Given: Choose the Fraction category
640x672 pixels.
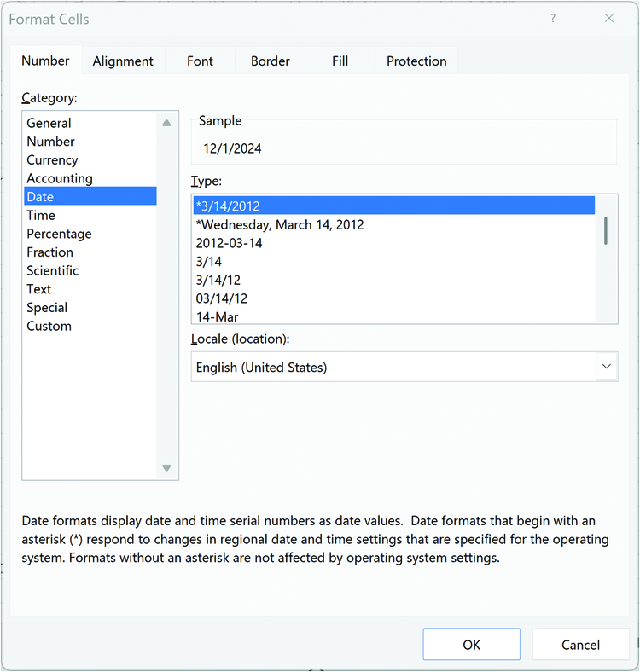Looking at the screenshot, I should (90, 252).
